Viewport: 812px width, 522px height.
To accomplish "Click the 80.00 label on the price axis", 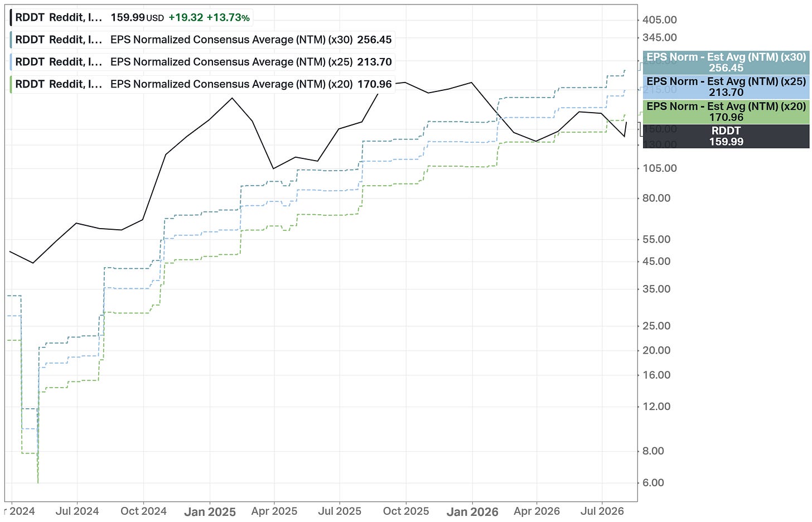I will click(x=656, y=198).
